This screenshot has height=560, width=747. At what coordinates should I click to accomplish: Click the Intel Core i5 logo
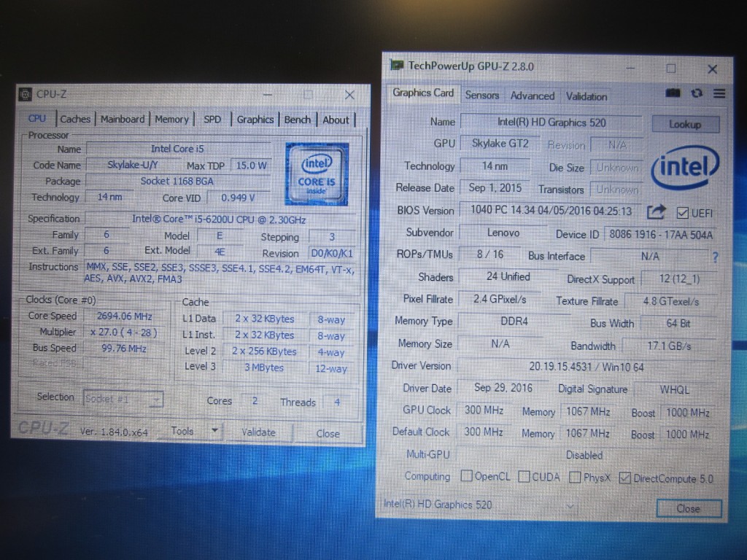point(317,174)
